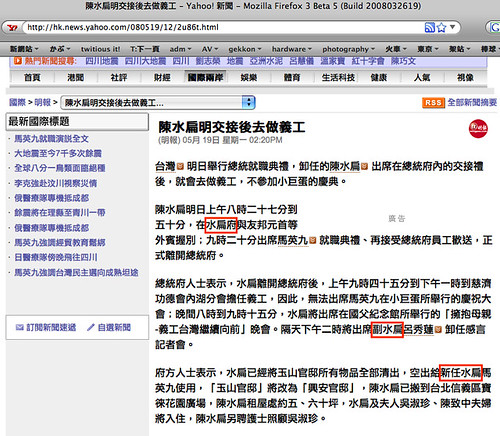Viewport: 500px width, 436px height.
Task: Open headline 大地震至今7千多次餘震
Action: 58,153
